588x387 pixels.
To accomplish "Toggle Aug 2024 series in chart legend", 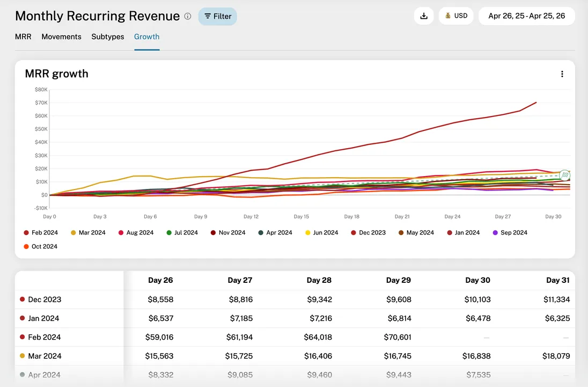I will [x=136, y=232].
